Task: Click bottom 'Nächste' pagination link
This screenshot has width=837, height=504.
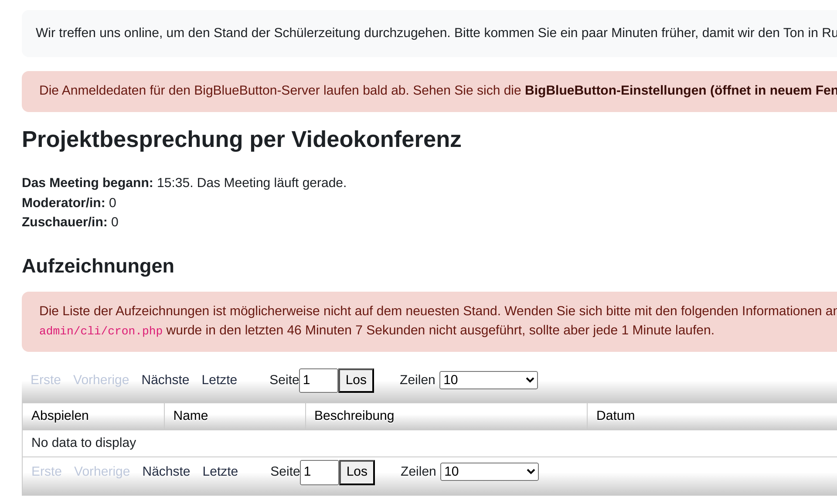Action: click(x=166, y=471)
